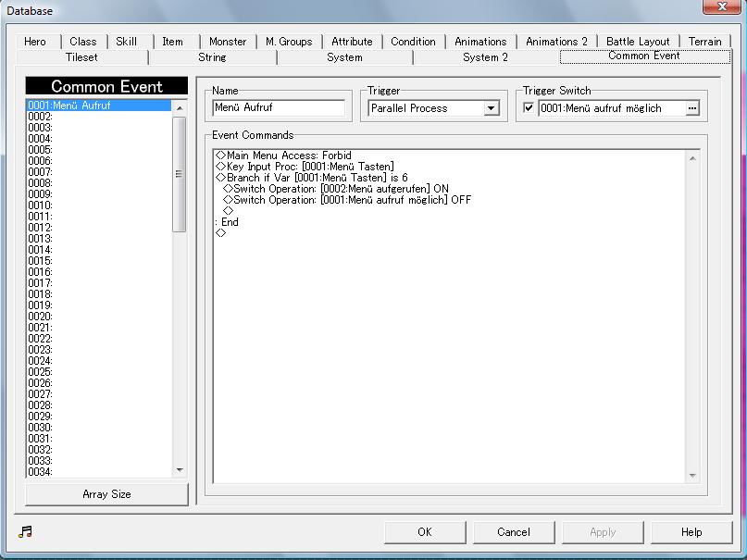Click the Trigger Switch field 0001:Menü aufruf möglich
The width and height of the screenshot is (747, 560).
[x=612, y=108]
